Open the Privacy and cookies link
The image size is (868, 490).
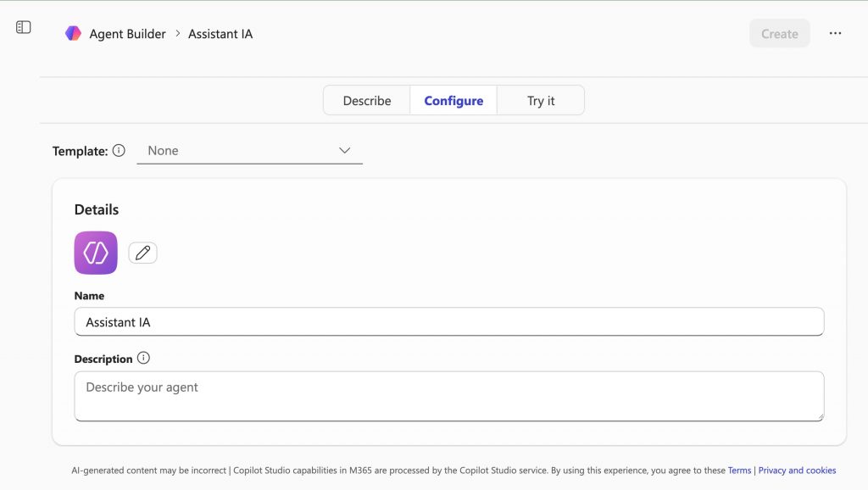coord(797,471)
